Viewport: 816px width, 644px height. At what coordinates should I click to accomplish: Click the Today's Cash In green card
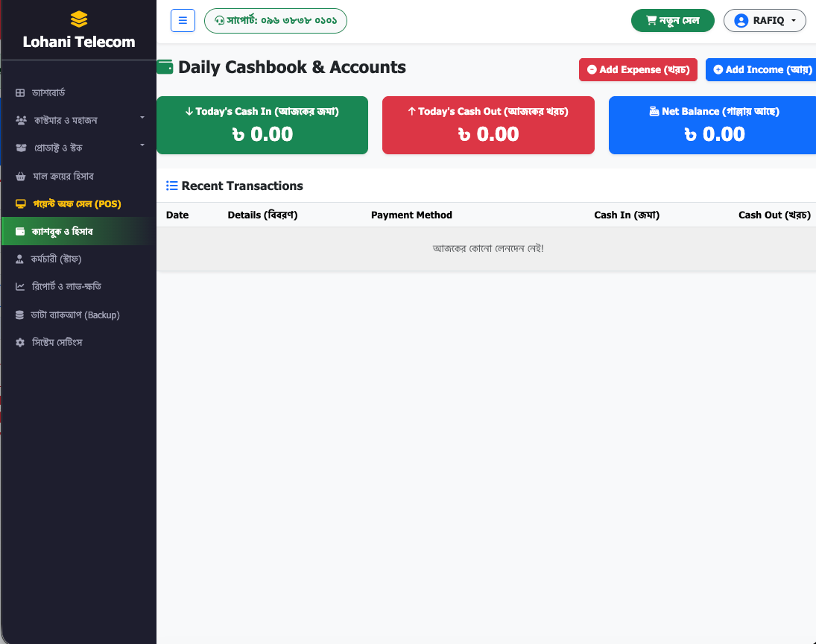262,125
